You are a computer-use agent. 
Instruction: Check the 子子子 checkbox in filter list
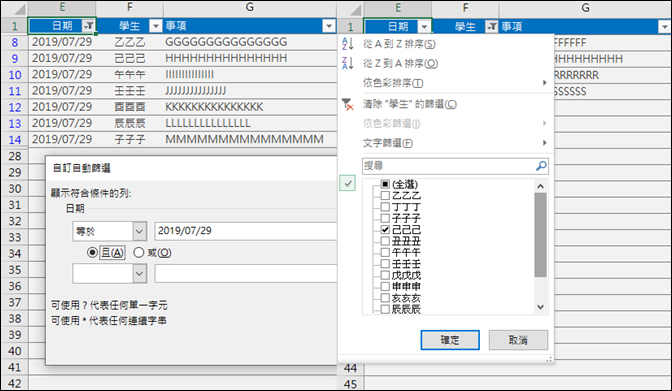coord(385,218)
